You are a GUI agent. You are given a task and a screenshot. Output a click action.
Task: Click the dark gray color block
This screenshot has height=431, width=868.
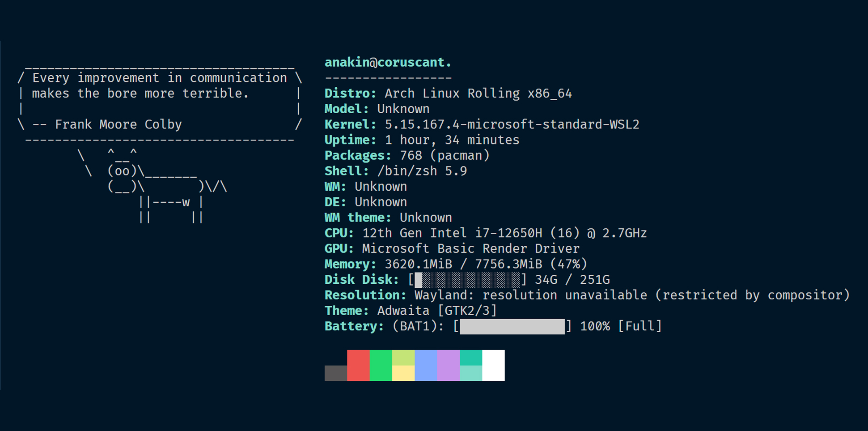[x=336, y=373]
